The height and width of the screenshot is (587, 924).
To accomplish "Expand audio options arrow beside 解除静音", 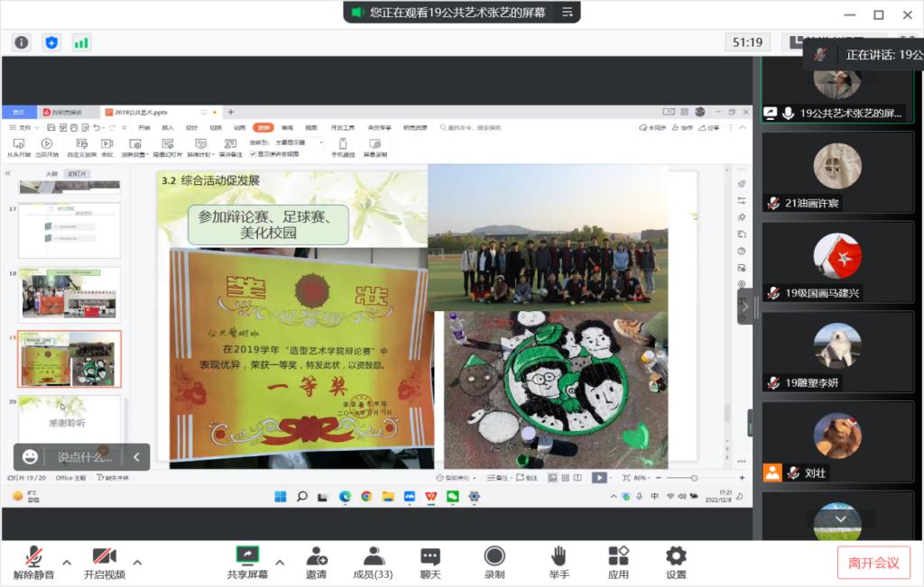I will 67,563.
